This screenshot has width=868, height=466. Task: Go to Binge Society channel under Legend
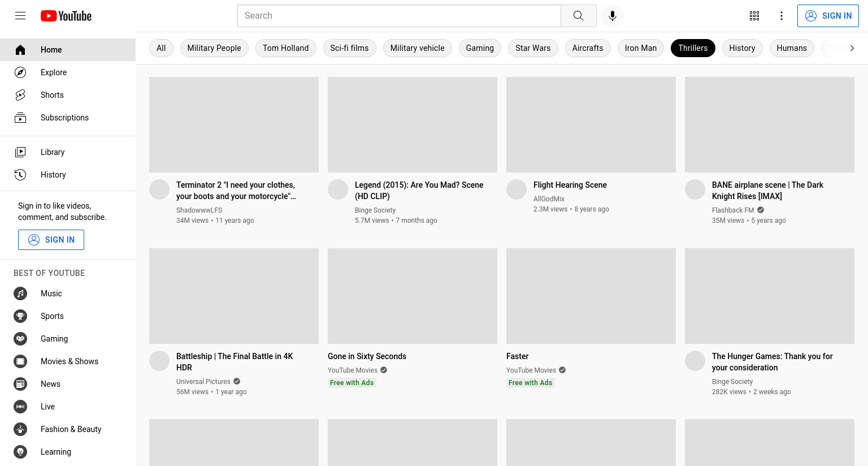375,210
